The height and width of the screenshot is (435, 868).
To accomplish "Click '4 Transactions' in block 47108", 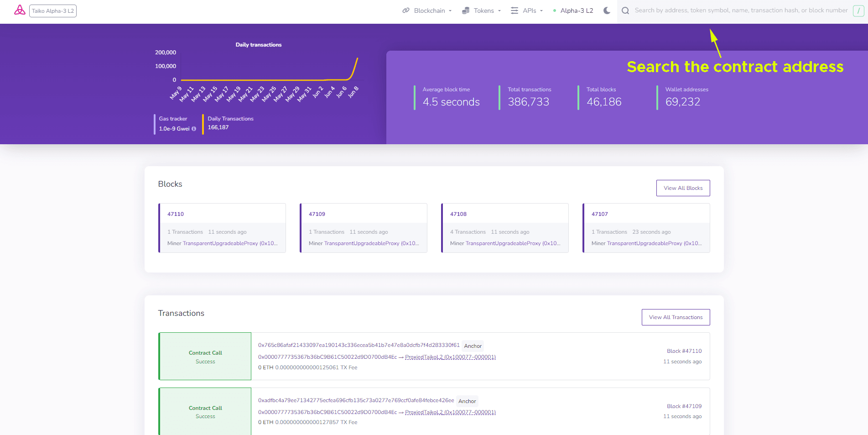I will pyautogui.click(x=468, y=232).
